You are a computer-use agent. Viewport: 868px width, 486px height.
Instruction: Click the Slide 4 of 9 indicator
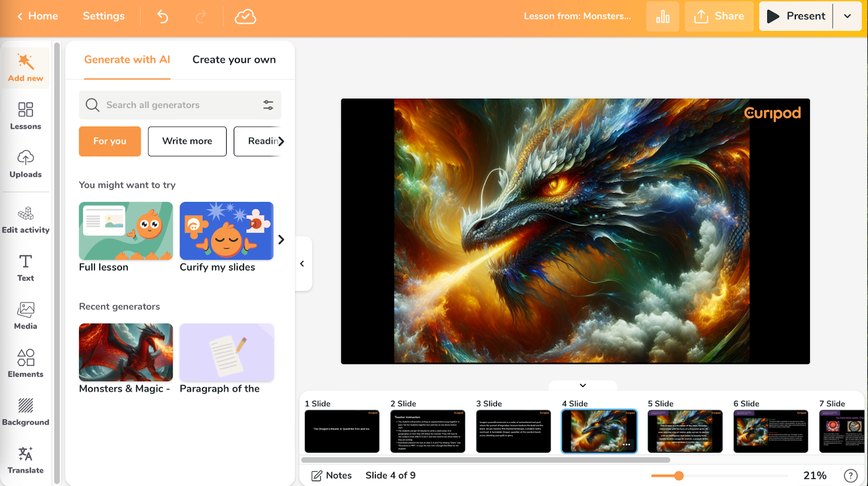[x=391, y=476]
